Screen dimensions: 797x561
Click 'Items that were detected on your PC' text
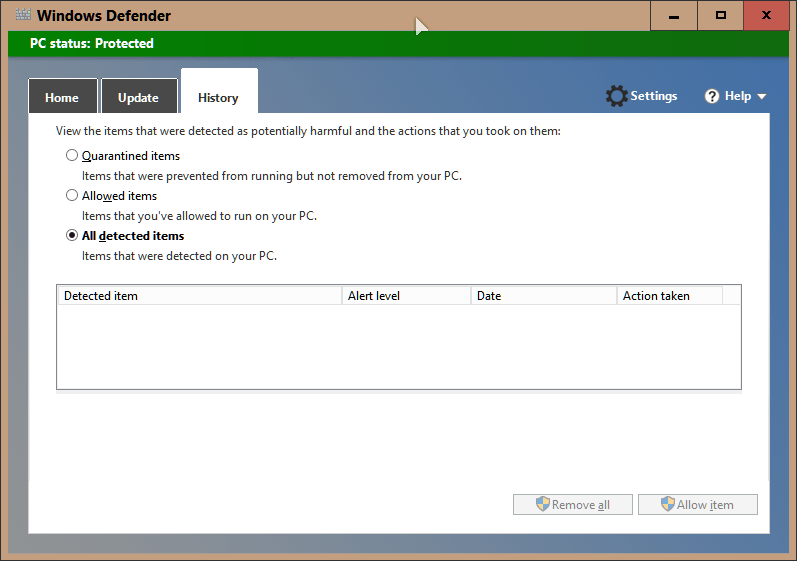click(x=179, y=256)
